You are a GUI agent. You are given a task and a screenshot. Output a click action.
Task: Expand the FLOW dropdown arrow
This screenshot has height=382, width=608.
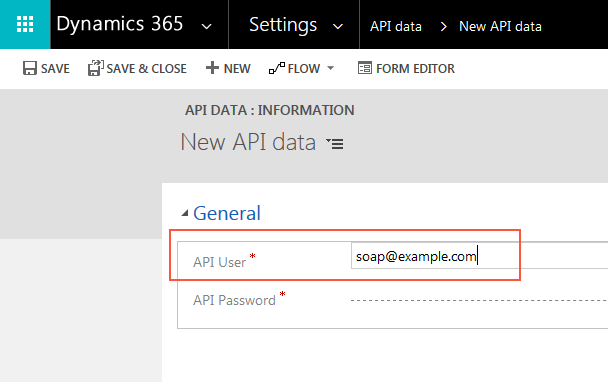click(330, 68)
